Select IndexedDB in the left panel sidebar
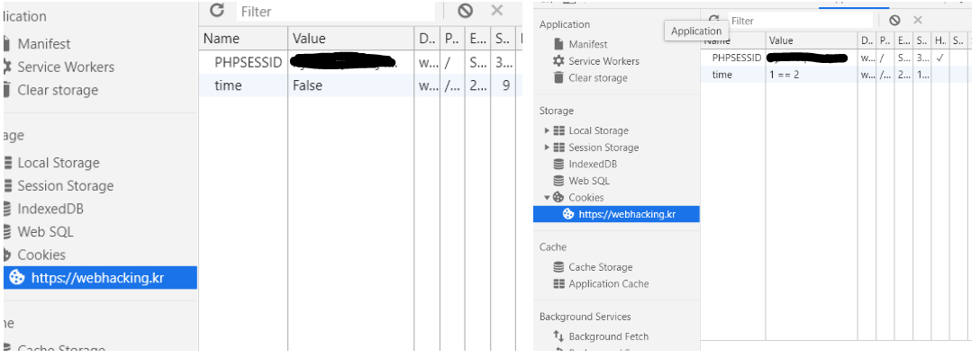Screen dimensions: 980x358 [50, 209]
